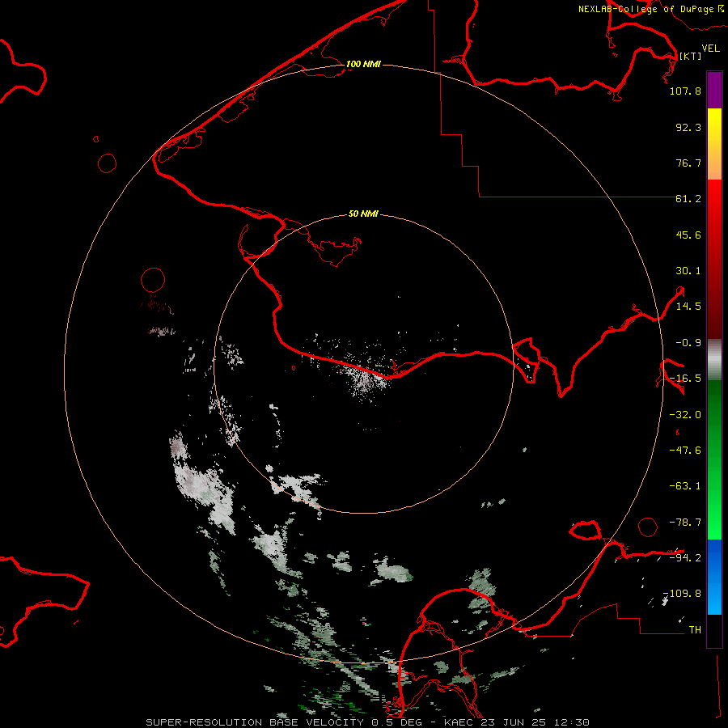This screenshot has height=728, width=728.
Task: Pick the gray near-zero segment of color bar
Action: [714, 360]
